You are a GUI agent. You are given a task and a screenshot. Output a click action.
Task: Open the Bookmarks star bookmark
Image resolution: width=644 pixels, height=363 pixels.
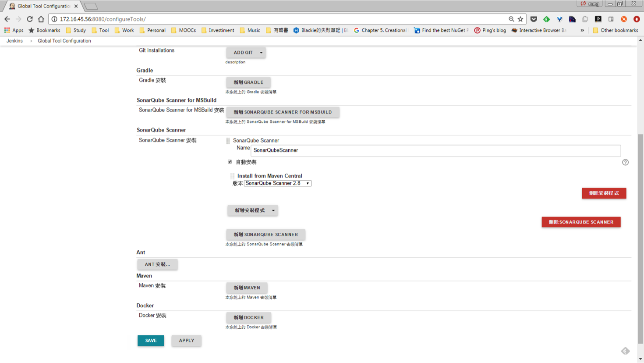pos(44,30)
